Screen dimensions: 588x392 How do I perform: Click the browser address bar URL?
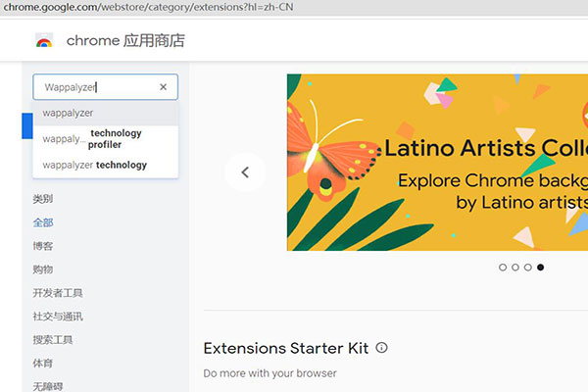(x=149, y=7)
